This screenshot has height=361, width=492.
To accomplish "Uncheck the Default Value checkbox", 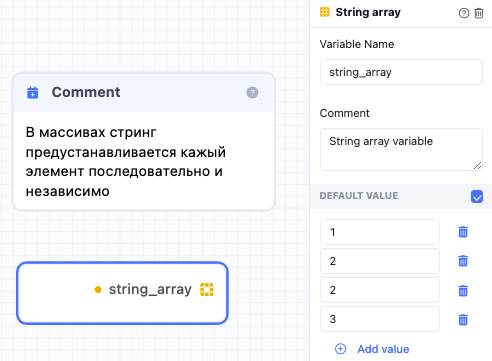I will tap(477, 196).
